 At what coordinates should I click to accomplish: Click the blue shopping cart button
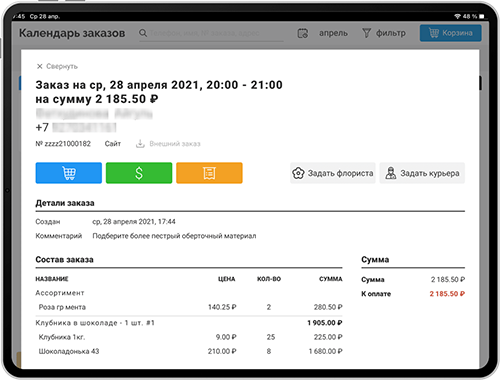click(69, 173)
